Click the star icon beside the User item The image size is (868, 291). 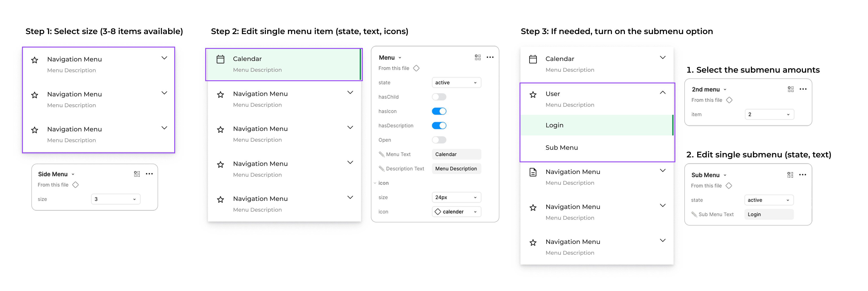533,95
